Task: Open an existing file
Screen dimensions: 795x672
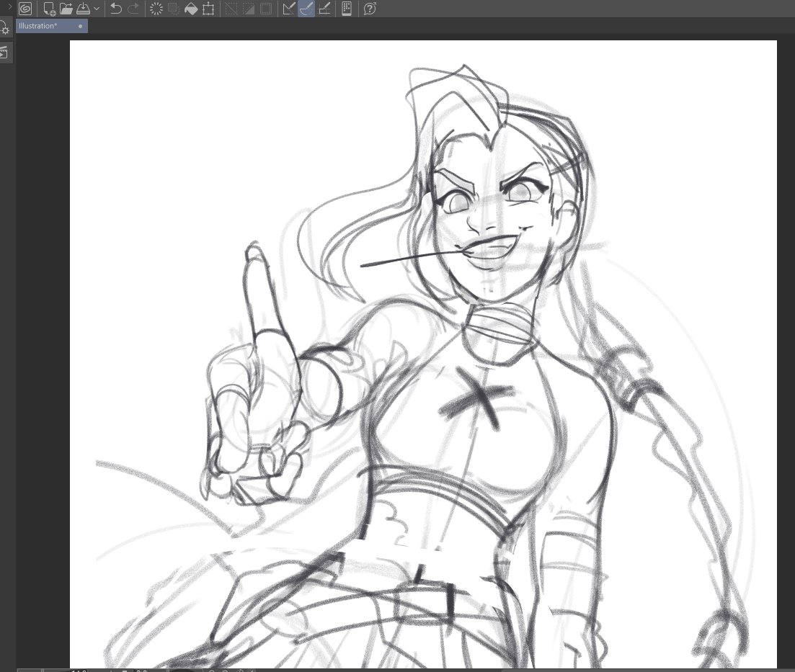Action: (66, 9)
